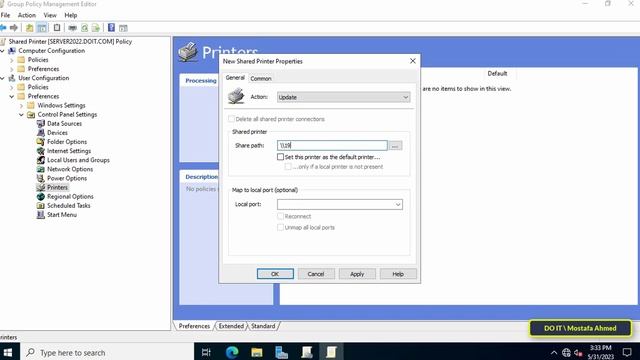
Task: Click the 'Type here to search' box
Action: tap(106, 352)
